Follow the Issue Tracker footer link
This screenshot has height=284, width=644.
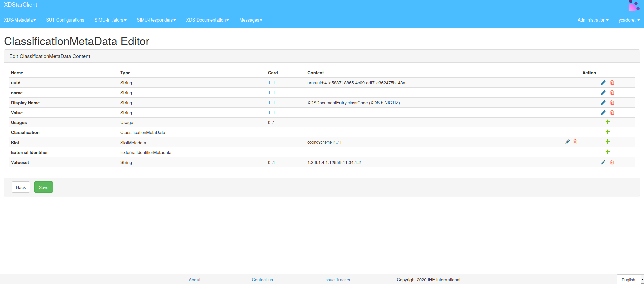(337, 280)
